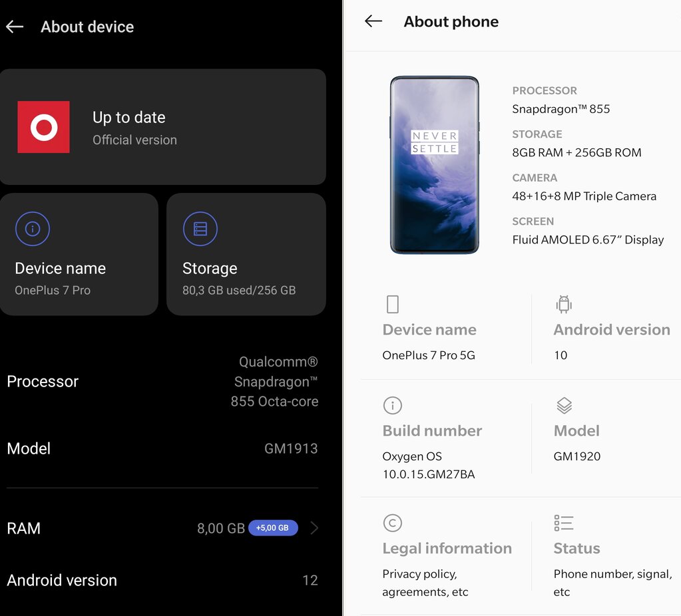Tap the Snapdragon 855 processor spec
Screen dimensions: 681x616
(x=561, y=109)
